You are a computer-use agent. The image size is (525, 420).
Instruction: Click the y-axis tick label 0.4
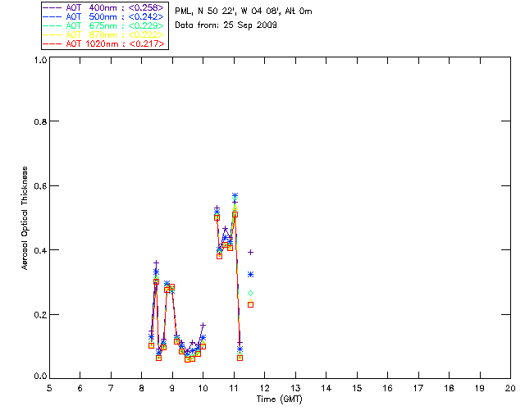tap(40, 250)
